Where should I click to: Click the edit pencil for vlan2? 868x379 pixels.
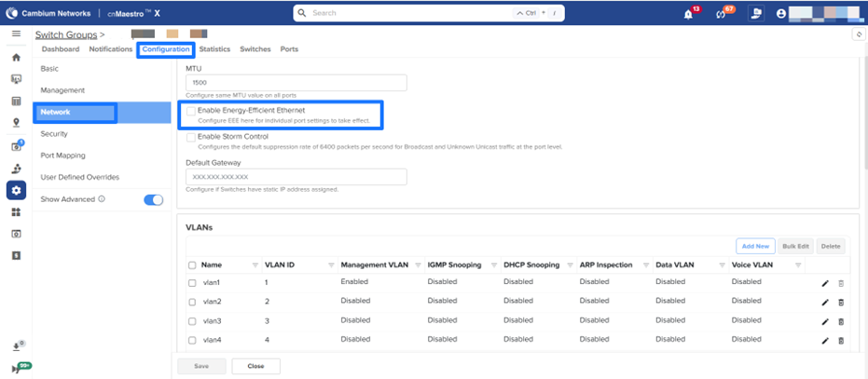824,302
